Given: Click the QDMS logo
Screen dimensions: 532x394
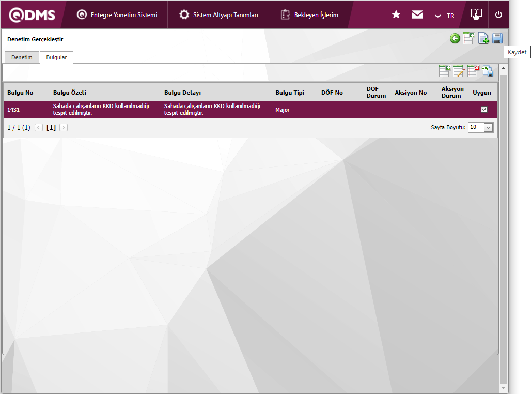Looking at the screenshot, I should pos(32,15).
